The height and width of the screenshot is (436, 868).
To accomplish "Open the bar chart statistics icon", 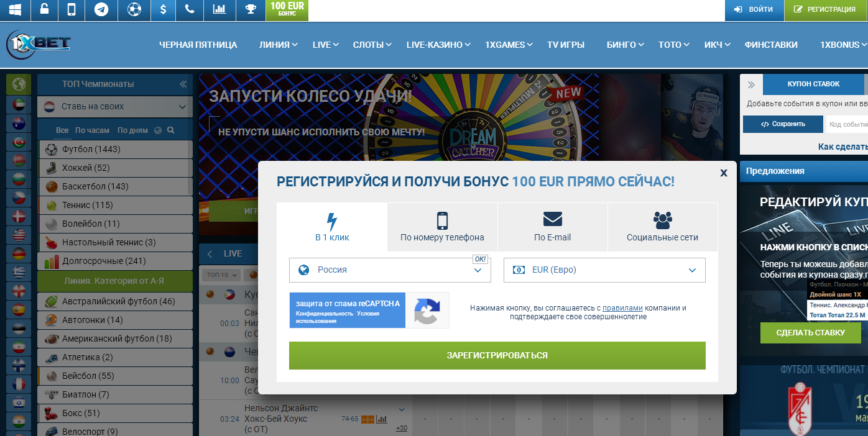I will pyautogui.click(x=219, y=9).
